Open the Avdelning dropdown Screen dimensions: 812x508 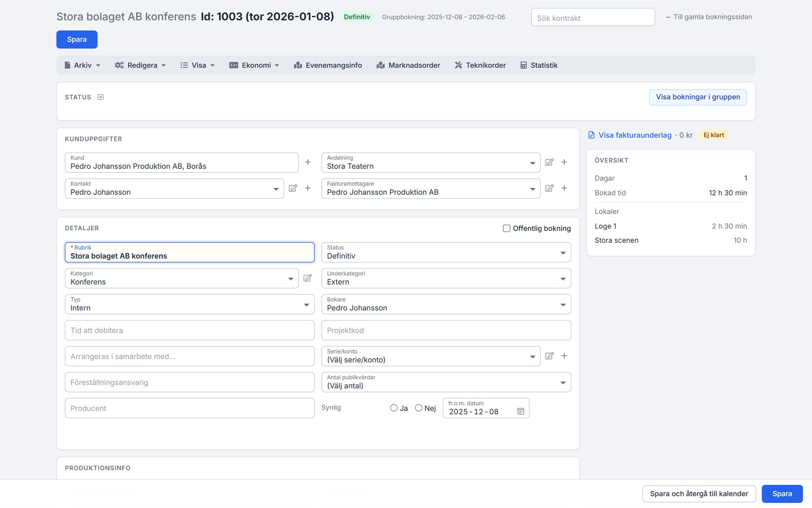(431, 163)
